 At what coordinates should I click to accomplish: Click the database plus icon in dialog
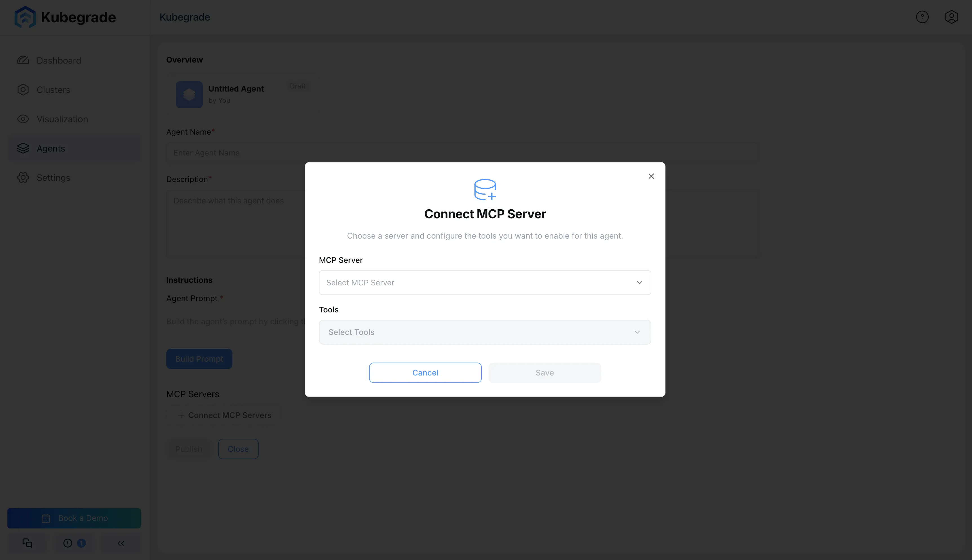coord(485,189)
